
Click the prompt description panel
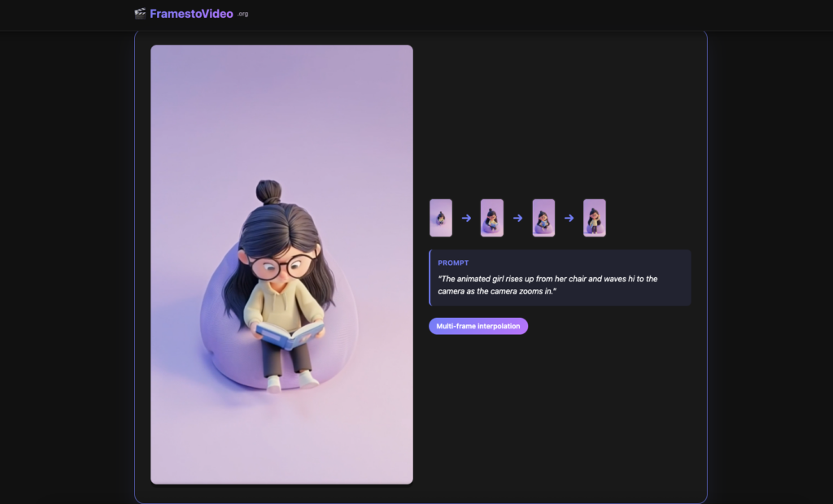point(560,278)
